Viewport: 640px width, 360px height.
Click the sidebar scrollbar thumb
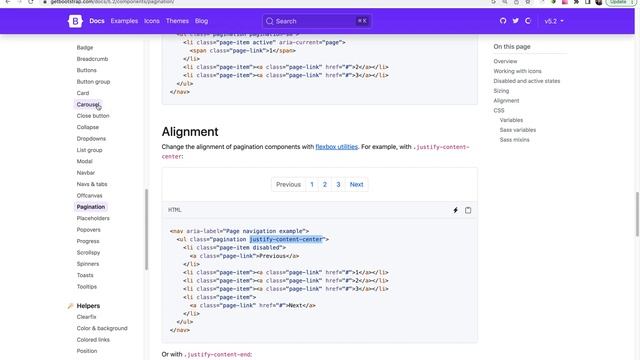[147, 229]
